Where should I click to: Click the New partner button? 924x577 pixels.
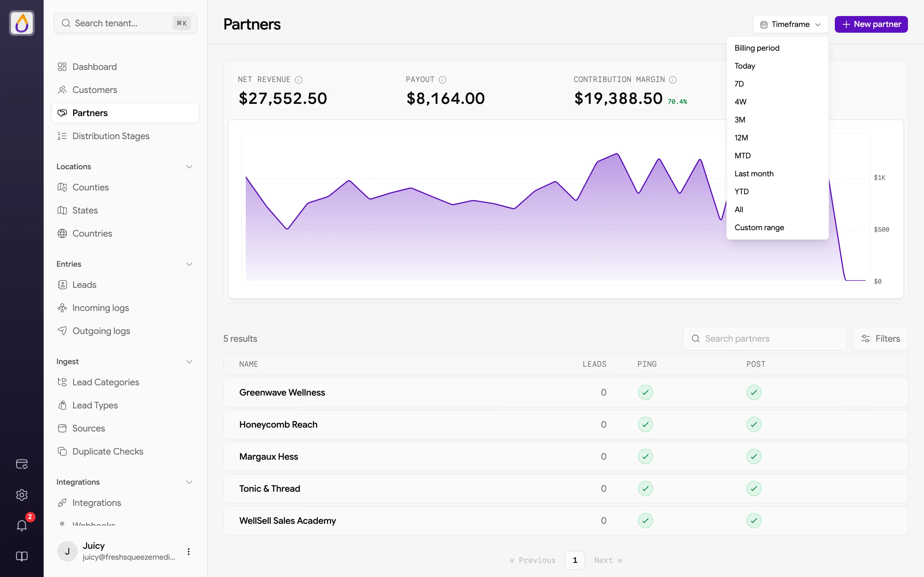click(x=871, y=24)
